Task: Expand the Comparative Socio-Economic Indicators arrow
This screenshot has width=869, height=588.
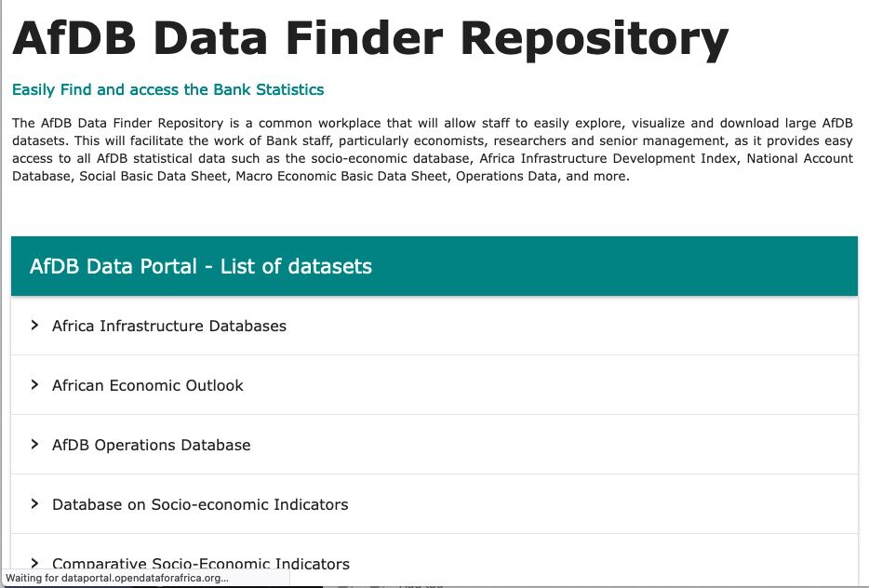Action: tap(34, 563)
